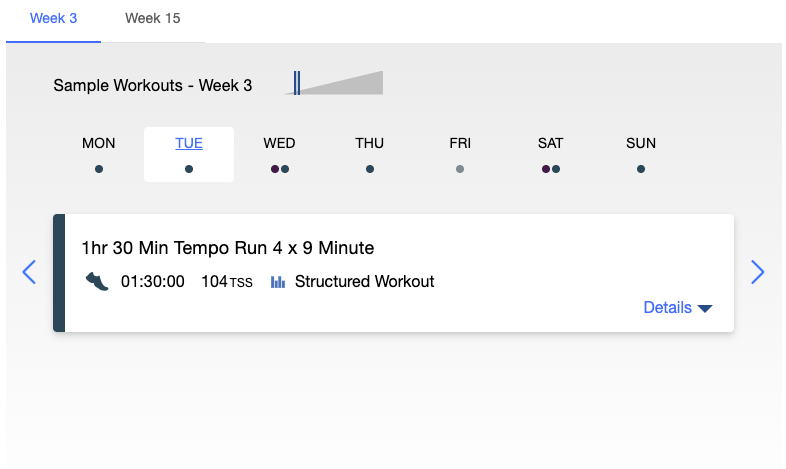
Task: Expand workout Details dropdown
Action: point(678,307)
